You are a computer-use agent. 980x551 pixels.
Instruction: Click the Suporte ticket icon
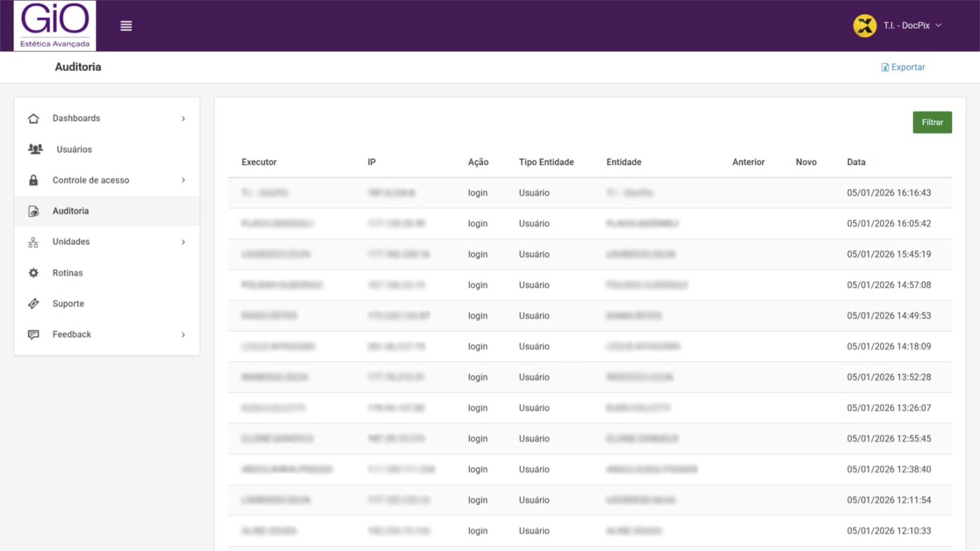[34, 304]
